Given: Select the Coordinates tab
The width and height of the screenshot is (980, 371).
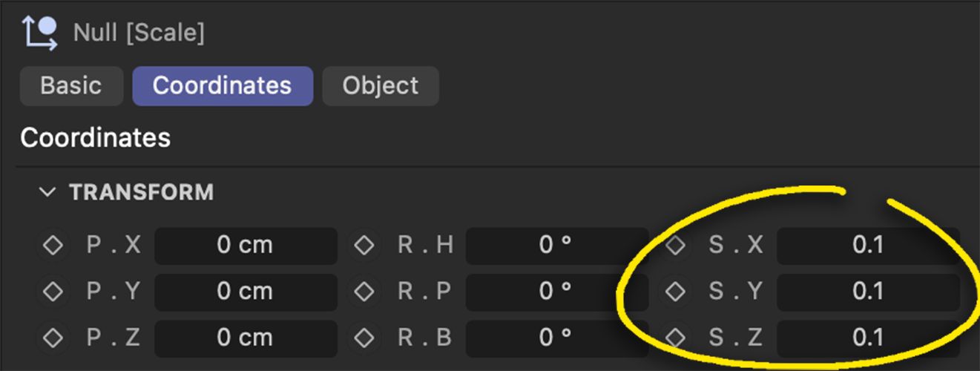Looking at the screenshot, I should click(x=223, y=85).
